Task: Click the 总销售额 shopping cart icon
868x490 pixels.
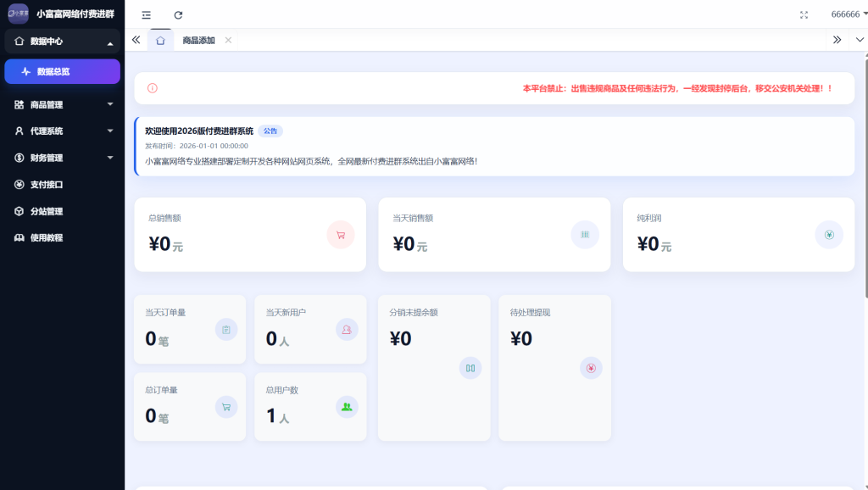Action: (x=341, y=235)
